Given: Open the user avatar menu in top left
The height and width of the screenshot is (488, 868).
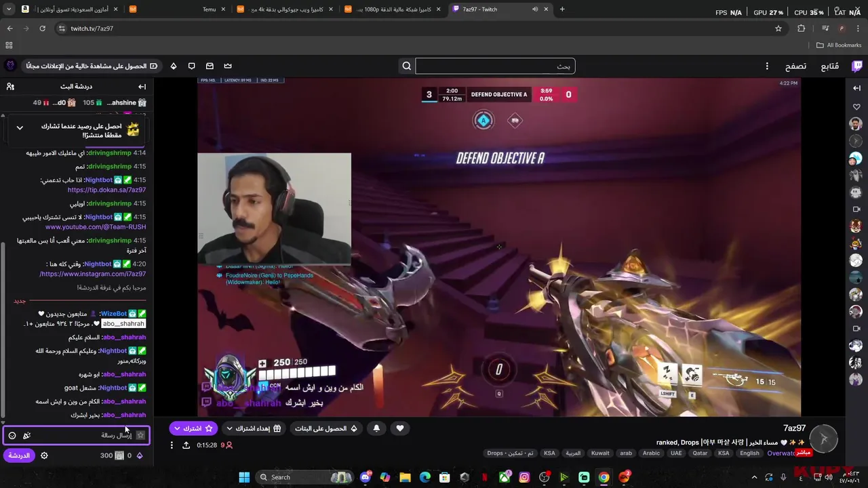Looking at the screenshot, I should pyautogui.click(x=10, y=66).
